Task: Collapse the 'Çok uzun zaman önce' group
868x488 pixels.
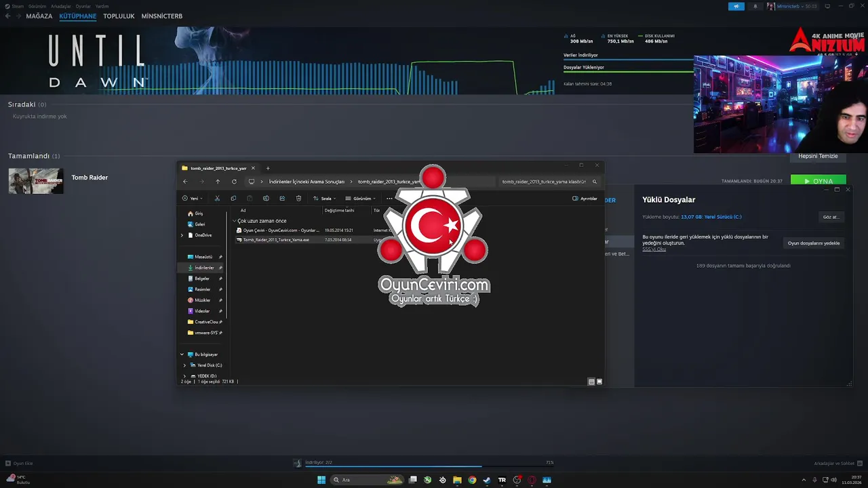Action: tap(235, 221)
